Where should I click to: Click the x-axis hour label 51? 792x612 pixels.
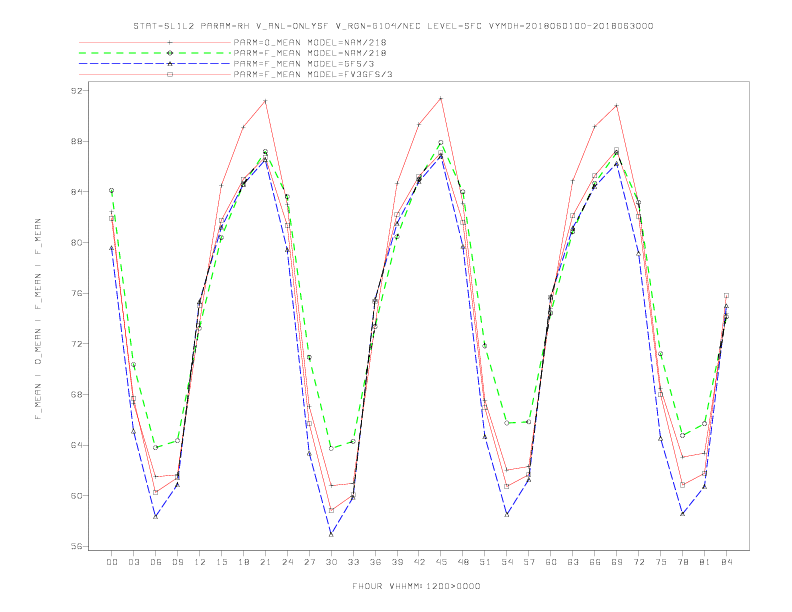click(x=485, y=562)
